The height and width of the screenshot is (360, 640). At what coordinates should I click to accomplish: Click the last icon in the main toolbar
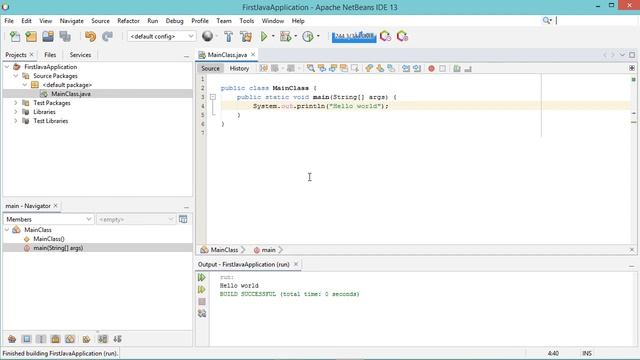[402, 36]
